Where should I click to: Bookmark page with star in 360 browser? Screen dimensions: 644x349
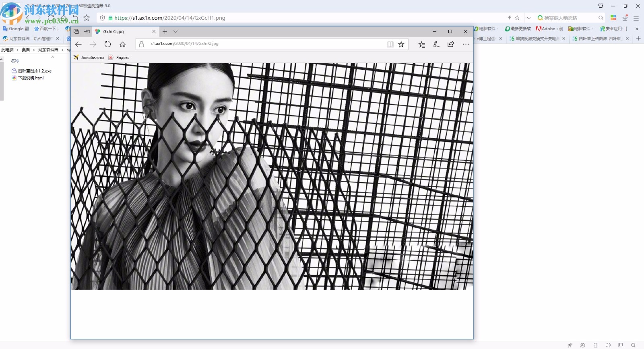(87, 18)
